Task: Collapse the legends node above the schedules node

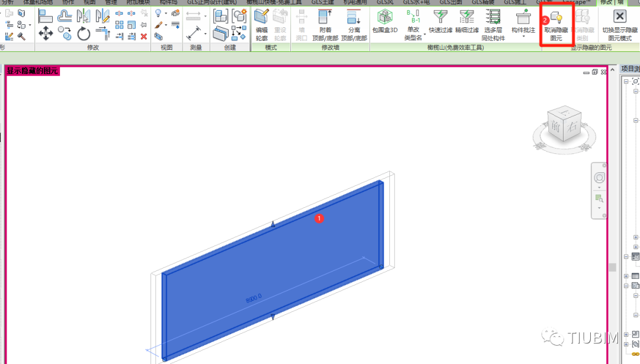Action: tap(626, 257)
